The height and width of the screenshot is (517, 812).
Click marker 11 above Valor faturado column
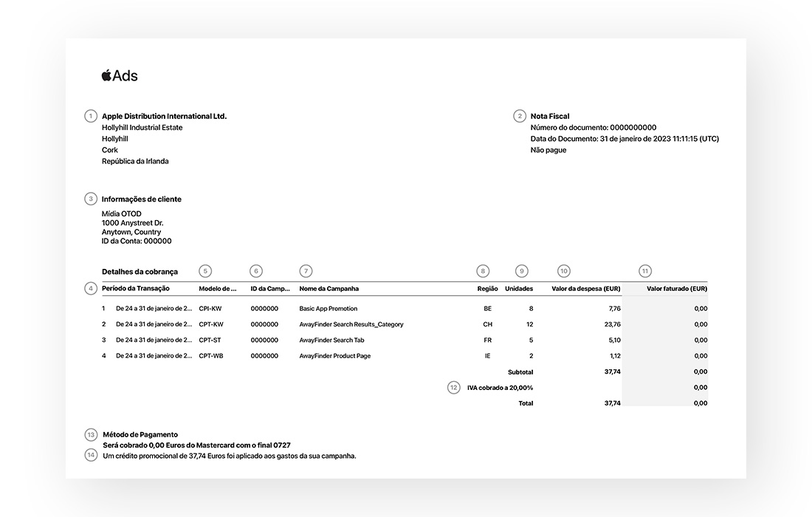[645, 271]
